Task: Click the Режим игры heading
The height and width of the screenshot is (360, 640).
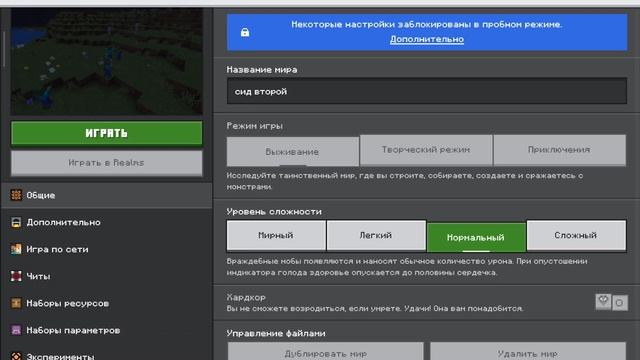Action: coord(254,126)
